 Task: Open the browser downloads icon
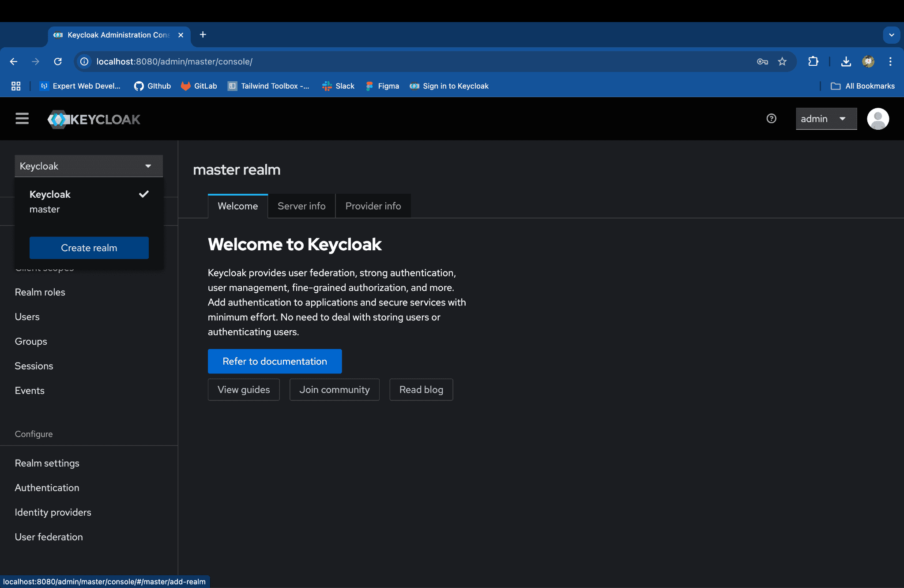[846, 61]
